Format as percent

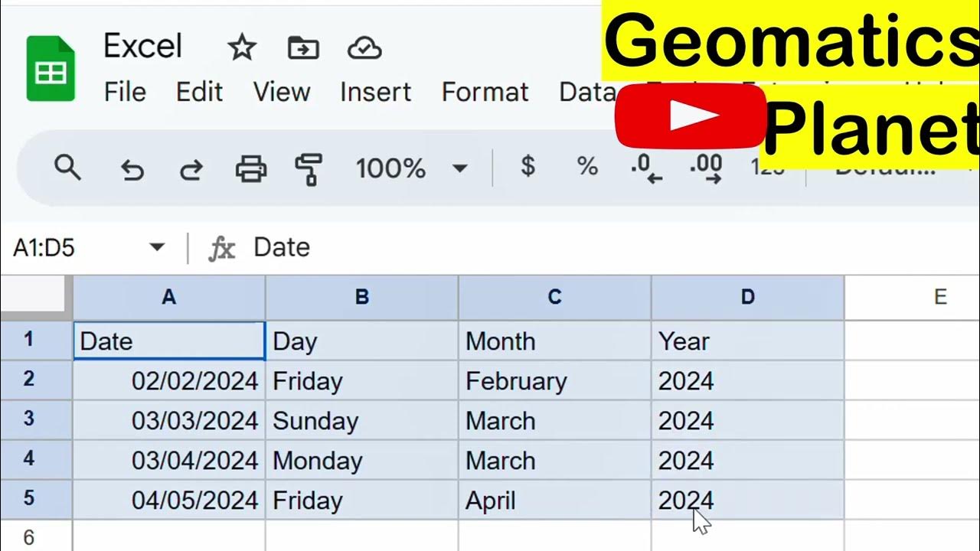click(587, 166)
